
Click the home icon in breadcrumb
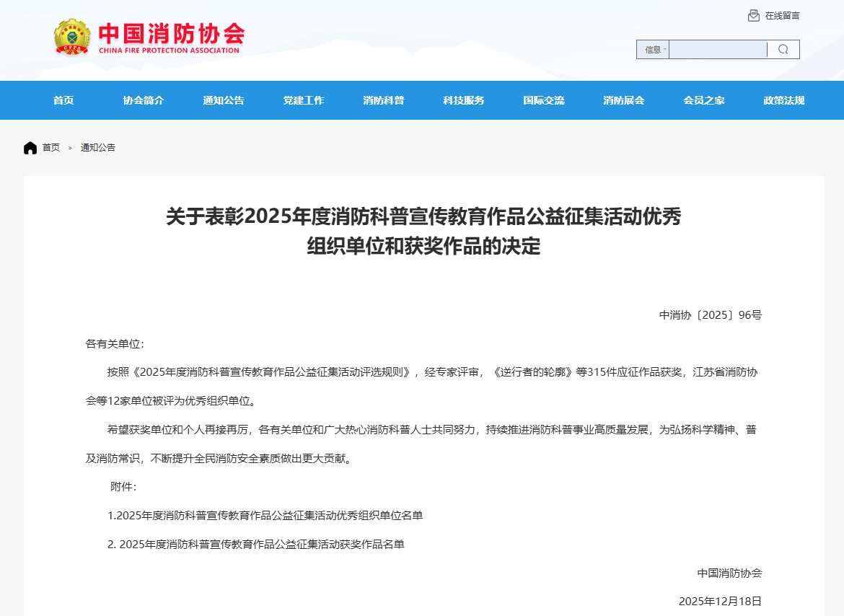(30, 148)
